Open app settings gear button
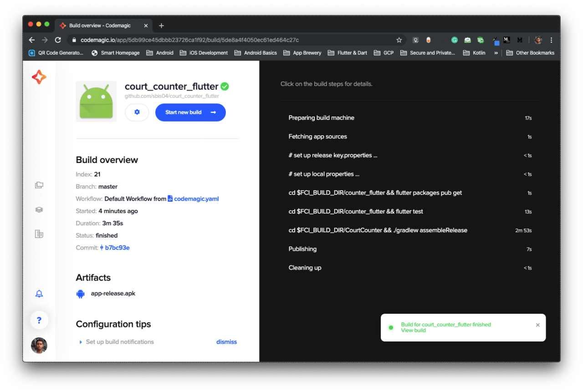The image size is (583, 392). tap(137, 112)
